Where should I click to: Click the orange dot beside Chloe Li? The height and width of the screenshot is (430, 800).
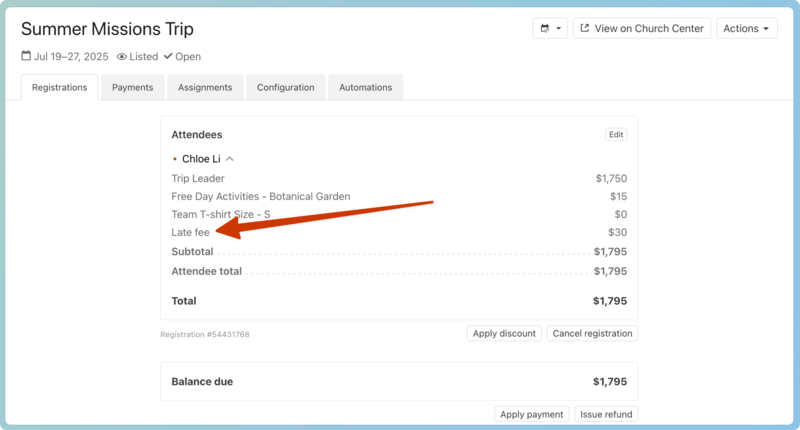click(x=174, y=159)
